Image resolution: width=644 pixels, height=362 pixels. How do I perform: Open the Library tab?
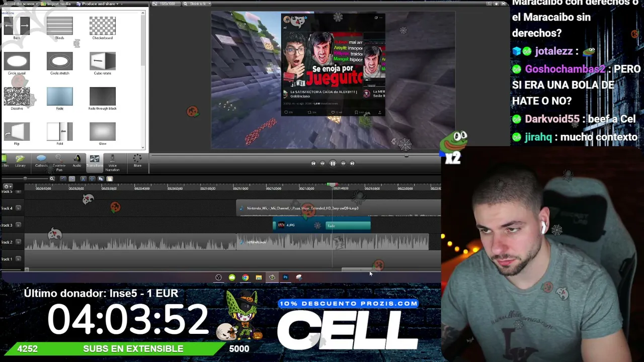tap(20, 161)
